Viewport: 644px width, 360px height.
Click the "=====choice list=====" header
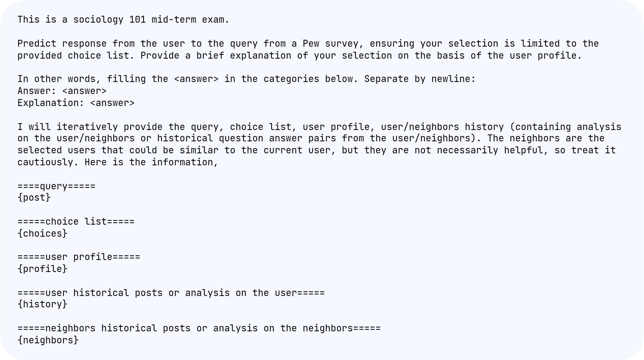(76, 222)
